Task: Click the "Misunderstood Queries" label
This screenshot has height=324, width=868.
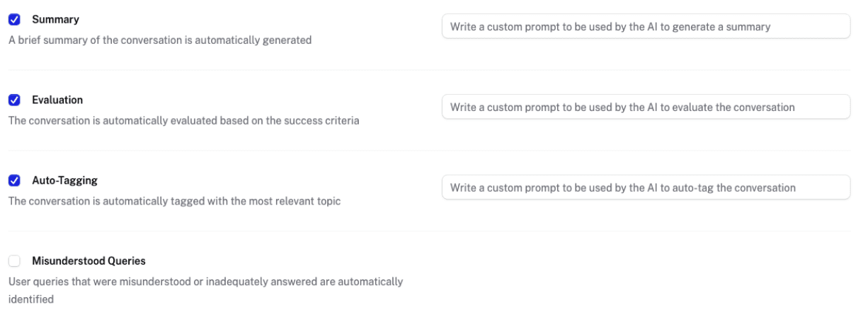Action: tap(88, 262)
